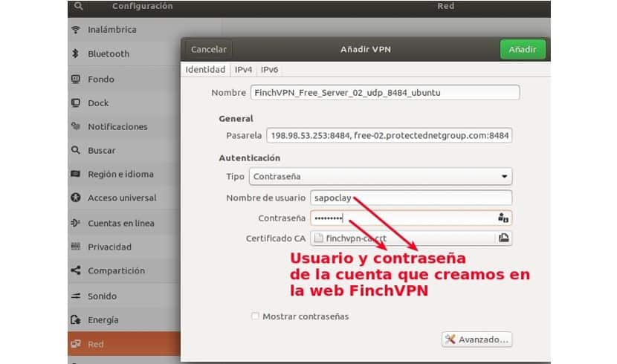Click the Red network icon

(x=76, y=344)
